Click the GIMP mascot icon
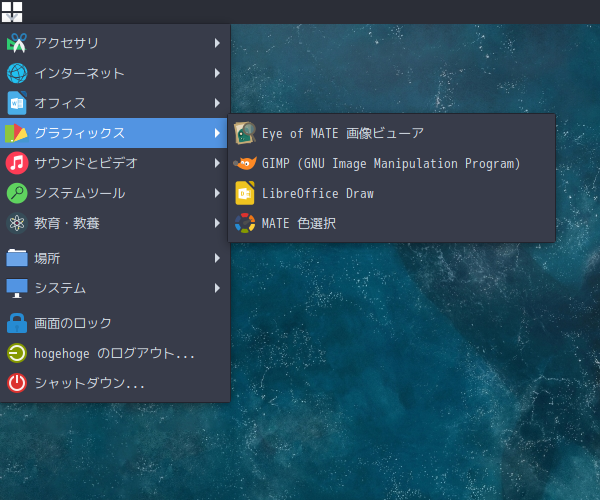Image resolution: width=600 pixels, height=500 pixels. [245, 163]
